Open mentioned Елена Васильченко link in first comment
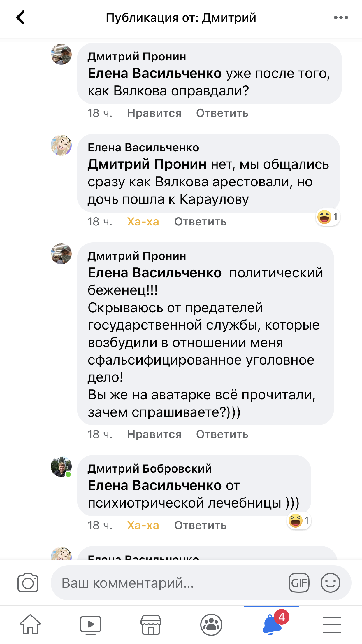The height and width of the screenshot is (644, 362). click(154, 73)
